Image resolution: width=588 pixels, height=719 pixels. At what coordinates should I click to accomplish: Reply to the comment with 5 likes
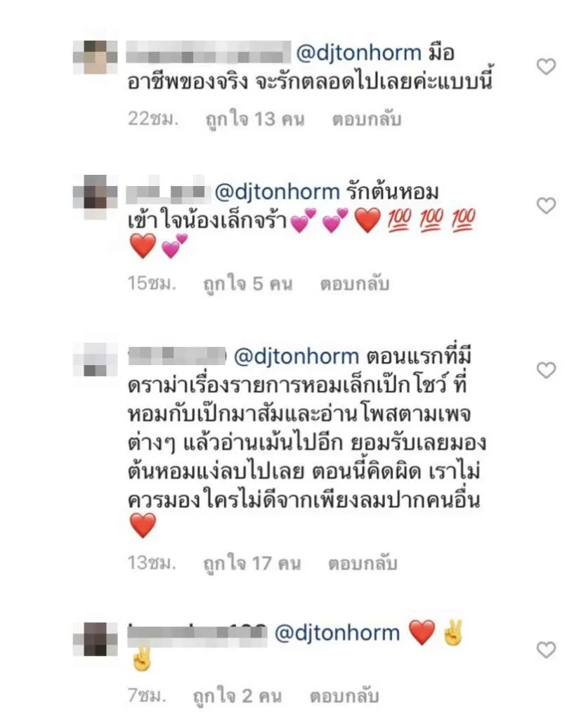[355, 284]
